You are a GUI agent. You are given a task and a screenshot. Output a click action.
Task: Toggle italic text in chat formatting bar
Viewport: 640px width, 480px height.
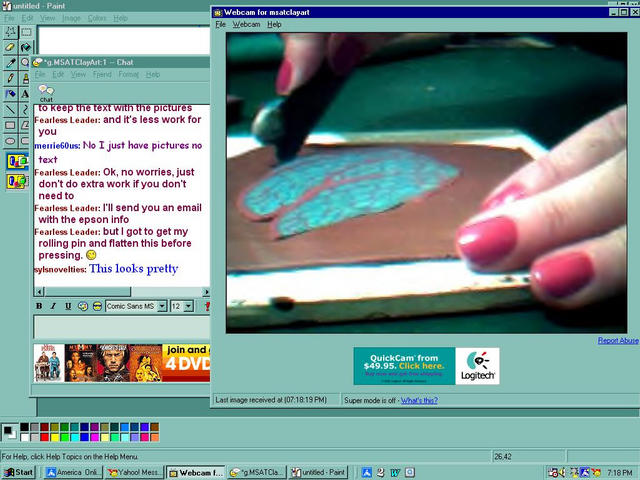(53, 306)
